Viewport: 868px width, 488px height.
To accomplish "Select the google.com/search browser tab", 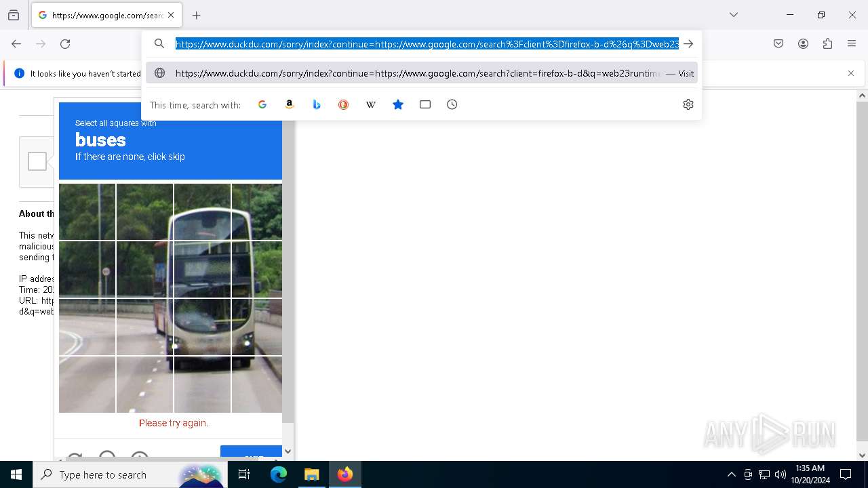I will pos(106,15).
